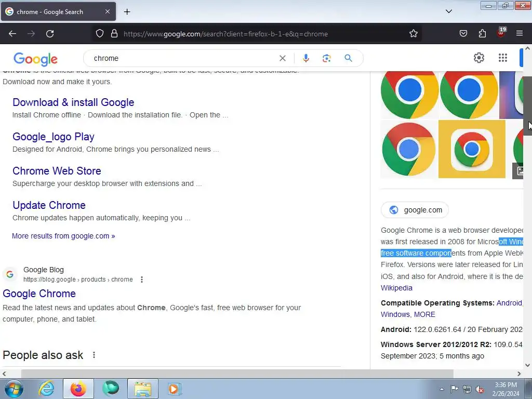Close the chrome - Google Search tab
This screenshot has height=399, width=532.
pos(107,11)
